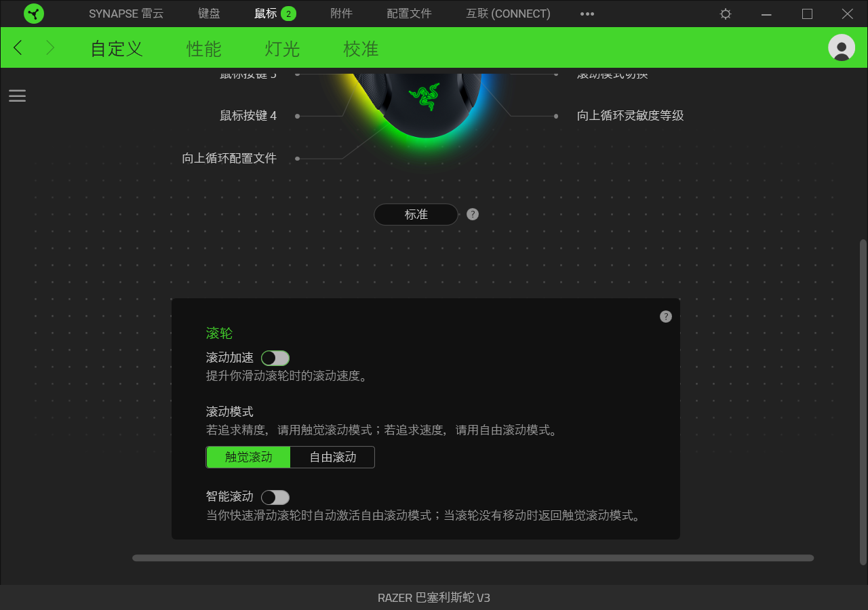Select the 向上循环配置文件 button assignment
Viewport: 868px width, 610px height.
tap(229, 159)
